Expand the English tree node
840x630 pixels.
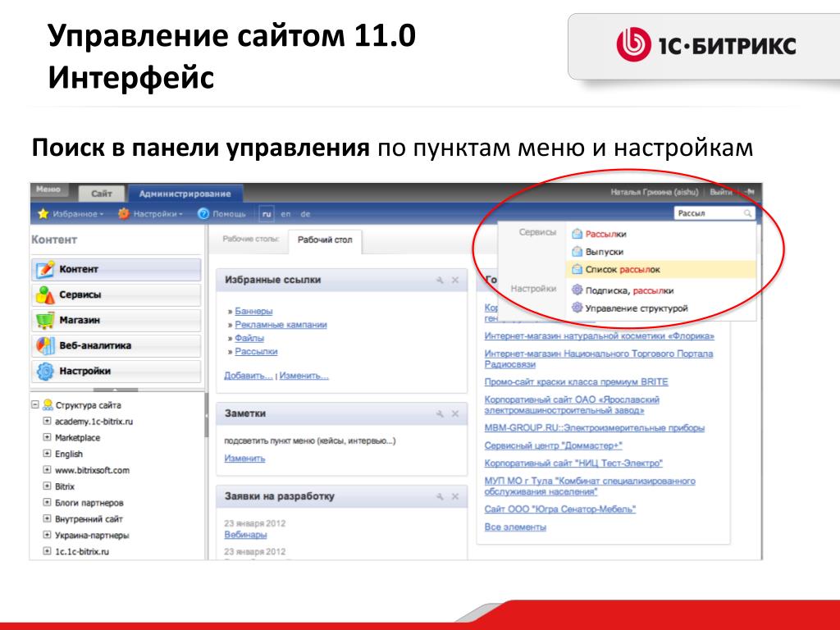point(47,453)
